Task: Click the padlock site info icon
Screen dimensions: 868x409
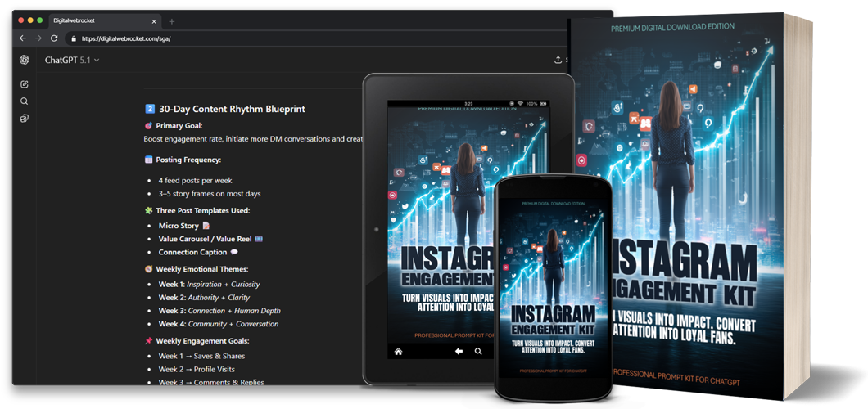Action: 73,38
